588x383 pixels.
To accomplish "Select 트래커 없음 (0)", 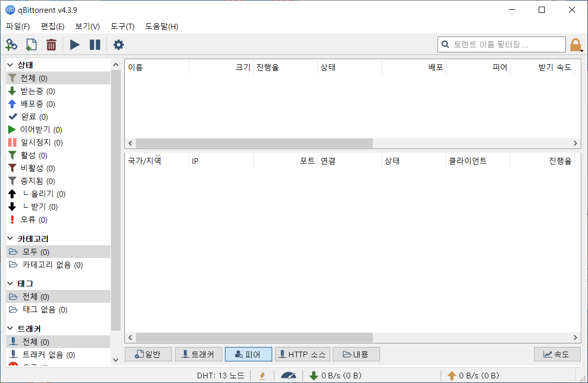I will 58,354.
